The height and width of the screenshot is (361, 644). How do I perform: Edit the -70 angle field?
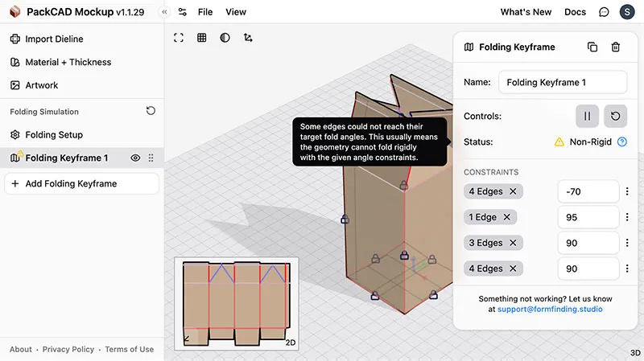click(x=588, y=191)
